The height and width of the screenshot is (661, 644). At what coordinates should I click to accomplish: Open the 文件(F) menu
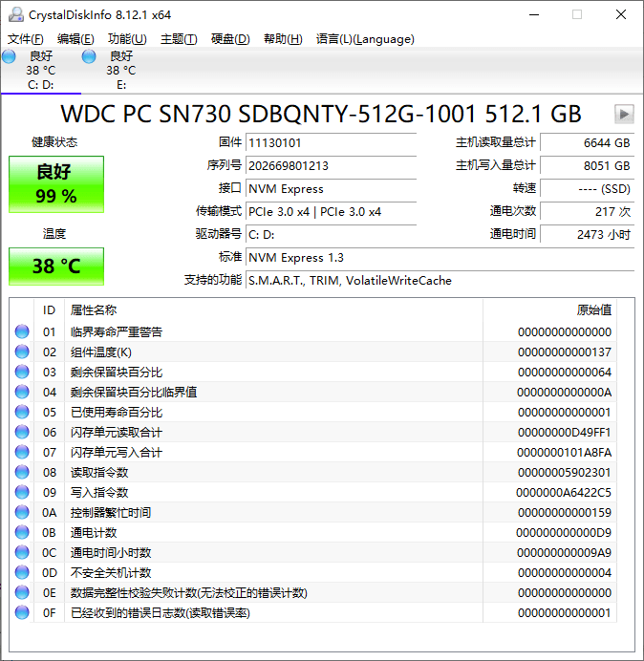coord(26,39)
